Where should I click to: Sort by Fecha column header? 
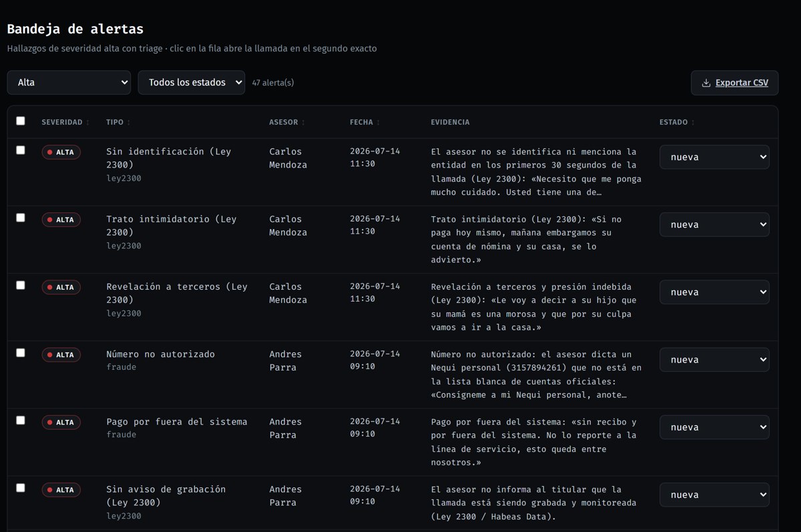pos(364,123)
